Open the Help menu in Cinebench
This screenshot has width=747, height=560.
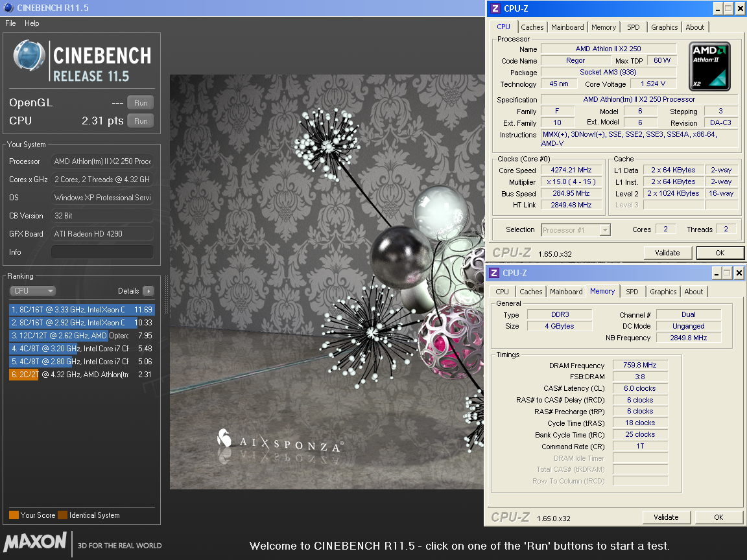(x=32, y=23)
